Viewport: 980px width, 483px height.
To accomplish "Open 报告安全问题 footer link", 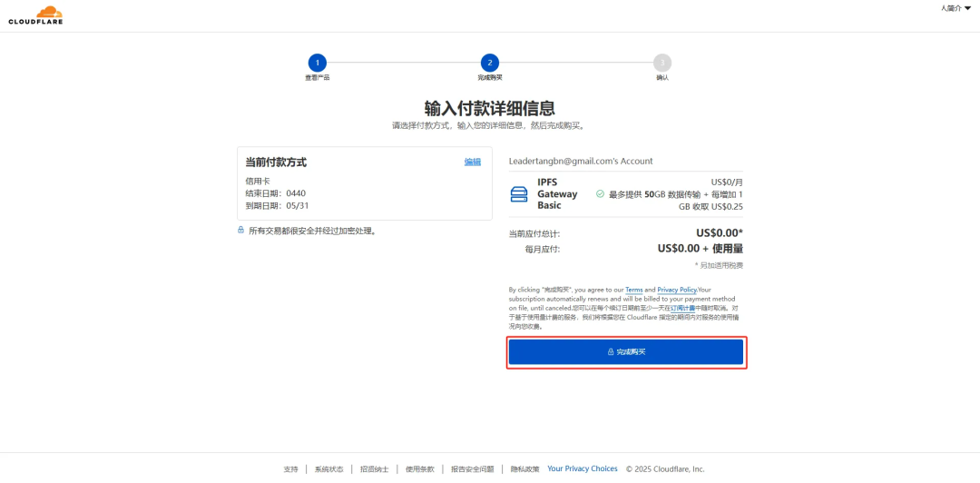I will point(472,469).
